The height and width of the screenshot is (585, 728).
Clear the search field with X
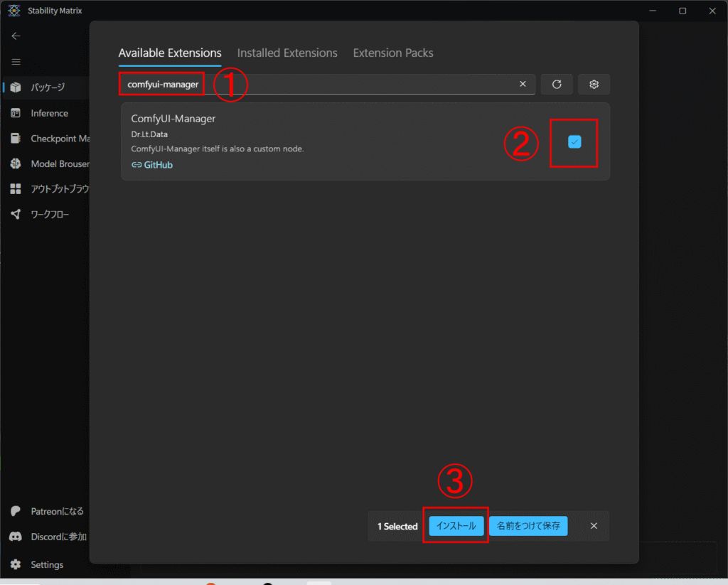[523, 84]
